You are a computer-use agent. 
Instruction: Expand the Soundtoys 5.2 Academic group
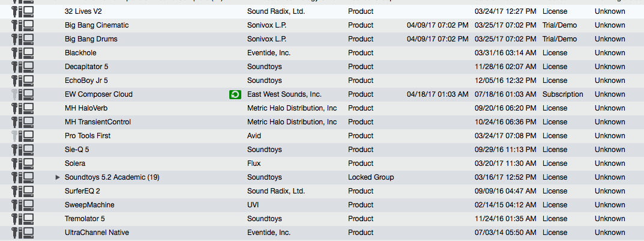click(58, 177)
